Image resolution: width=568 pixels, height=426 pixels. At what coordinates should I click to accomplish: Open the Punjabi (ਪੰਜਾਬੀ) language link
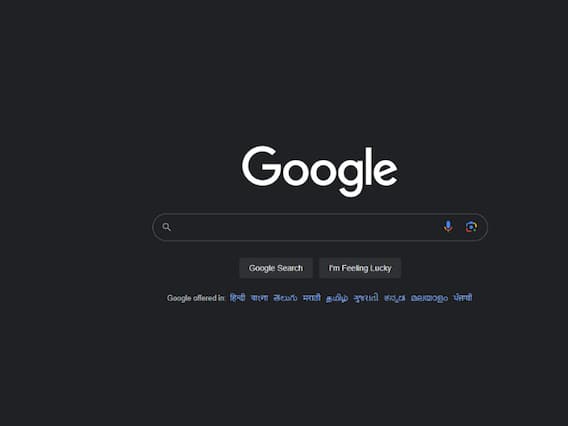[463, 298]
